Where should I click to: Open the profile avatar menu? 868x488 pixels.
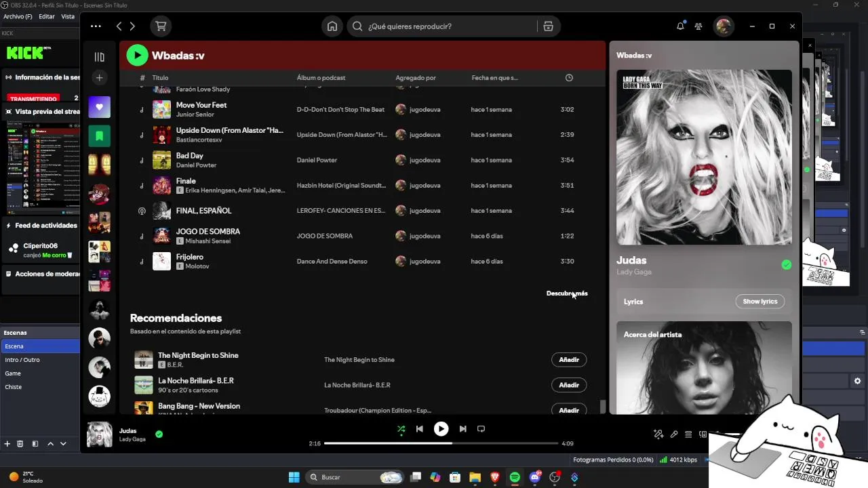(724, 26)
